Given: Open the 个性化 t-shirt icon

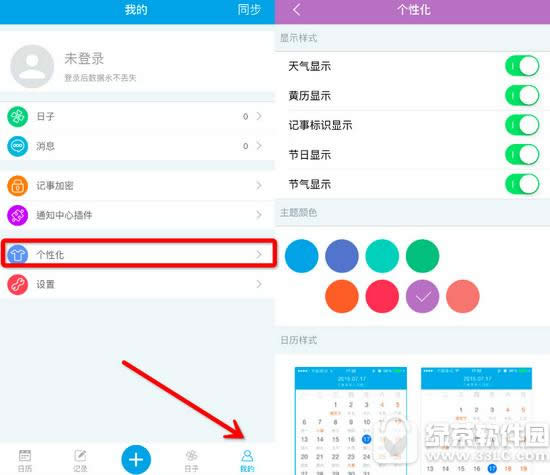Looking at the screenshot, I should click(18, 254).
